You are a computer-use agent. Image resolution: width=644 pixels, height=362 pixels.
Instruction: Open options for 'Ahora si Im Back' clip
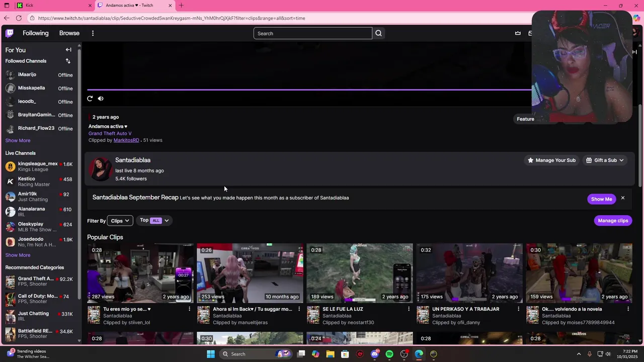tap(299, 309)
